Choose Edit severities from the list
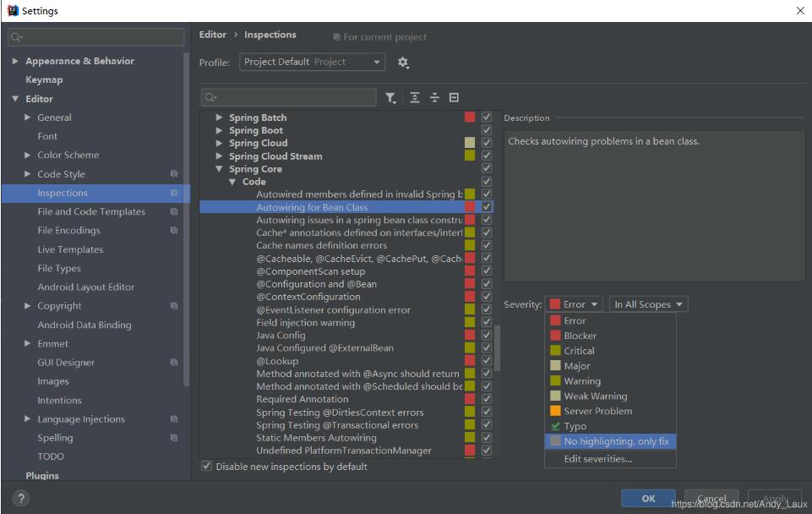 pos(598,459)
